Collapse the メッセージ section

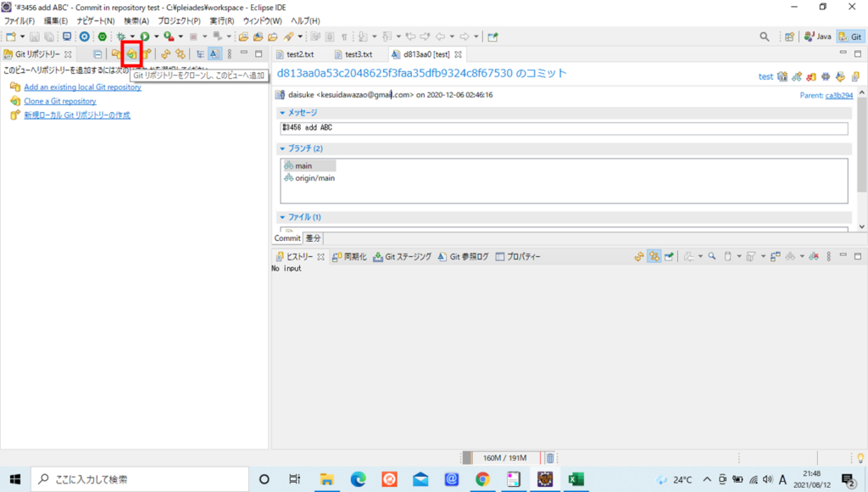coord(283,112)
